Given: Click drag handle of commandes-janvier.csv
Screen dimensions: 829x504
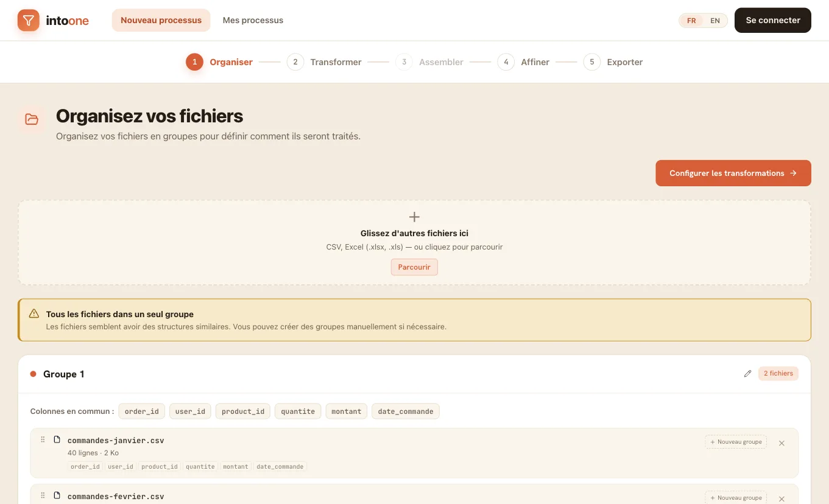Looking at the screenshot, I should [x=43, y=439].
